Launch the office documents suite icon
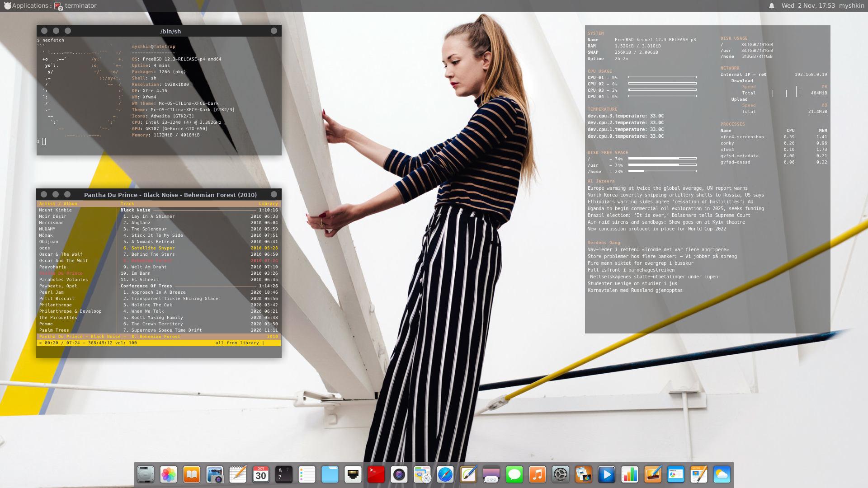The width and height of the screenshot is (868, 488). (584, 474)
